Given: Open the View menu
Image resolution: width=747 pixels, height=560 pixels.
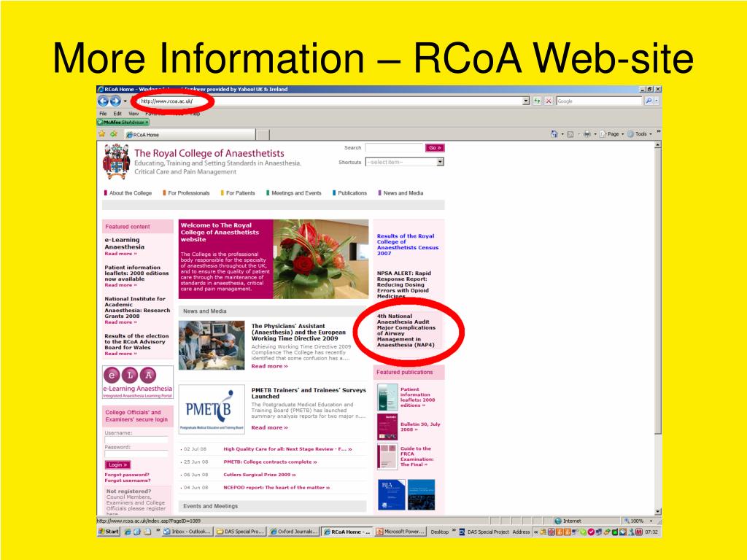Looking at the screenshot, I should [x=133, y=114].
